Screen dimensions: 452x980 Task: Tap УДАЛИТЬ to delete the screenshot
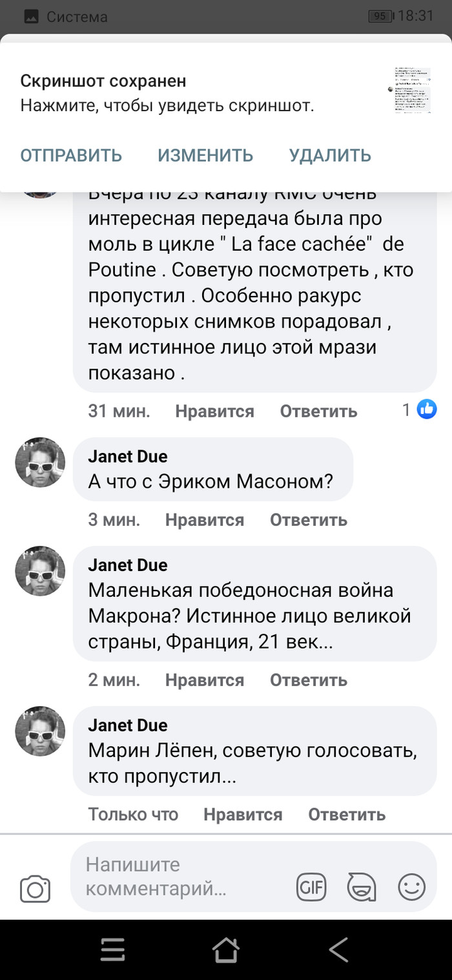[x=330, y=155]
